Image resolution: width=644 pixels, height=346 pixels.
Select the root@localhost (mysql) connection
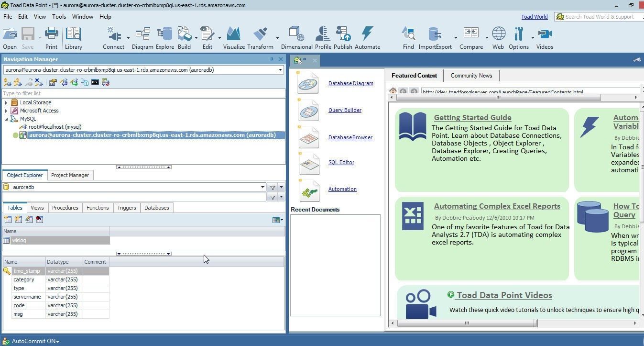[55, 127]
